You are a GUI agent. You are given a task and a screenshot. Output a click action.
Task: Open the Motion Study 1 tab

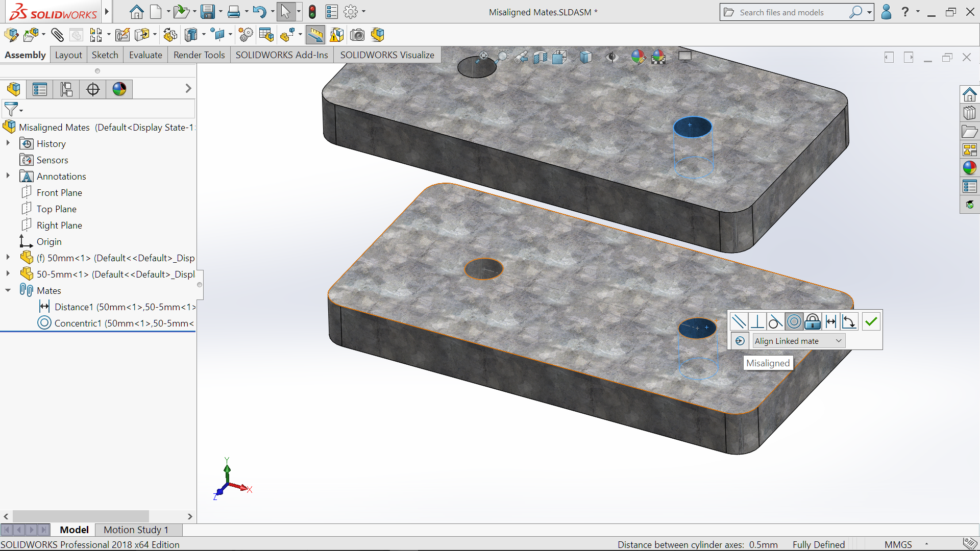[x=136, y=530]
